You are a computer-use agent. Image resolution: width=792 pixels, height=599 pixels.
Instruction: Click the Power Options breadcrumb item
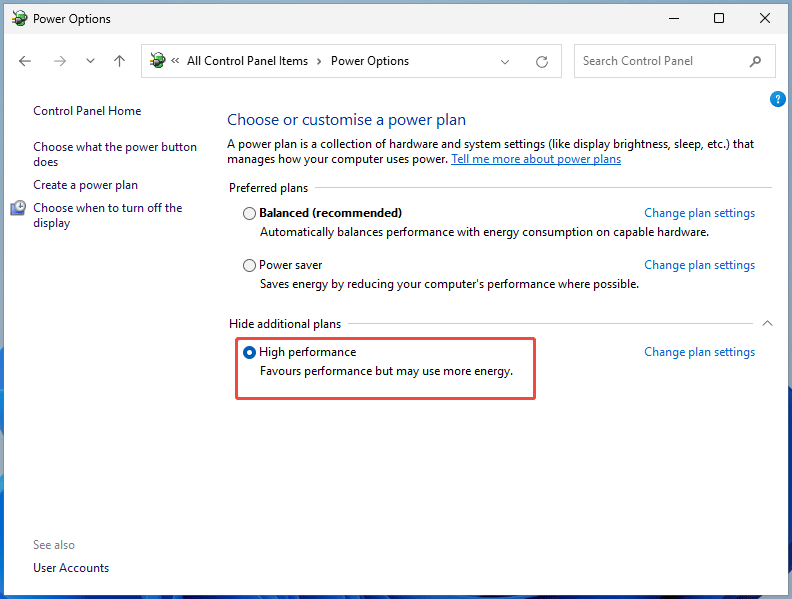tap(369, 61)
